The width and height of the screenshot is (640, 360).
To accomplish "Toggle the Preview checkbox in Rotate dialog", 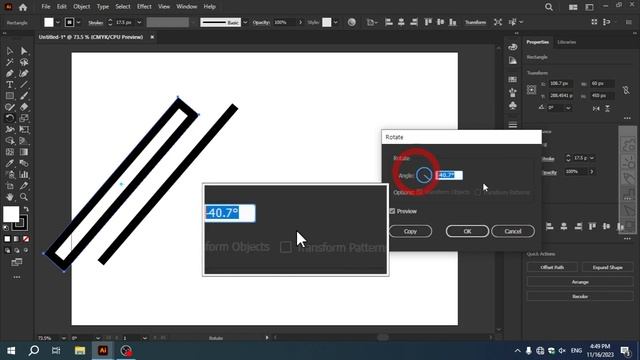I will point(392,211).
